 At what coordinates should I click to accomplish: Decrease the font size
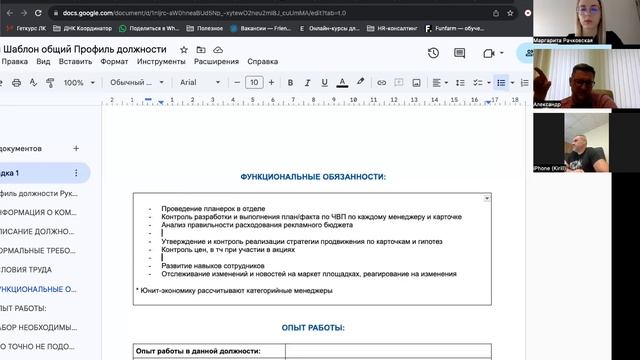pos(237,83)
